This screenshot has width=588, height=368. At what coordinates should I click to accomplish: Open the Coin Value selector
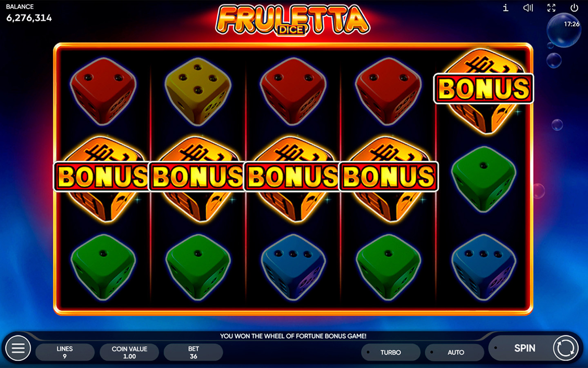(x=129, y=352)
